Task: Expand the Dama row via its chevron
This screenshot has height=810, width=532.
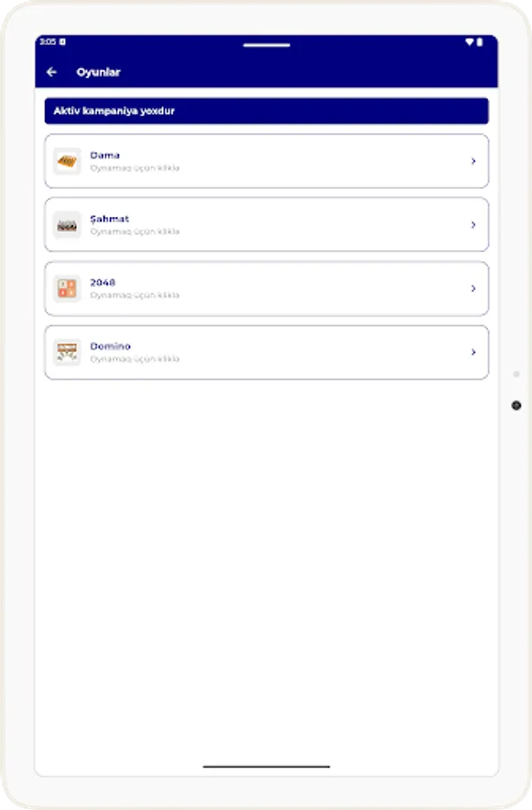Action: click(x=472, y=160)
